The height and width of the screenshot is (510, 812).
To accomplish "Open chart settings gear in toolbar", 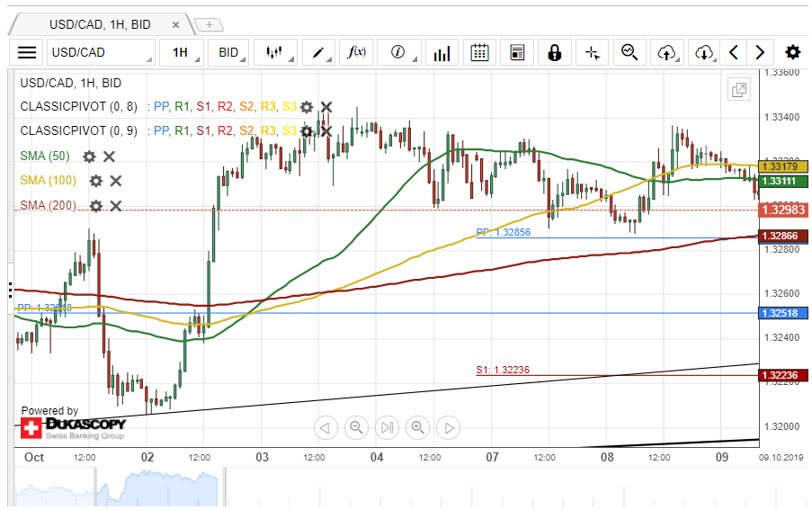I will click(x=792, y=52).
